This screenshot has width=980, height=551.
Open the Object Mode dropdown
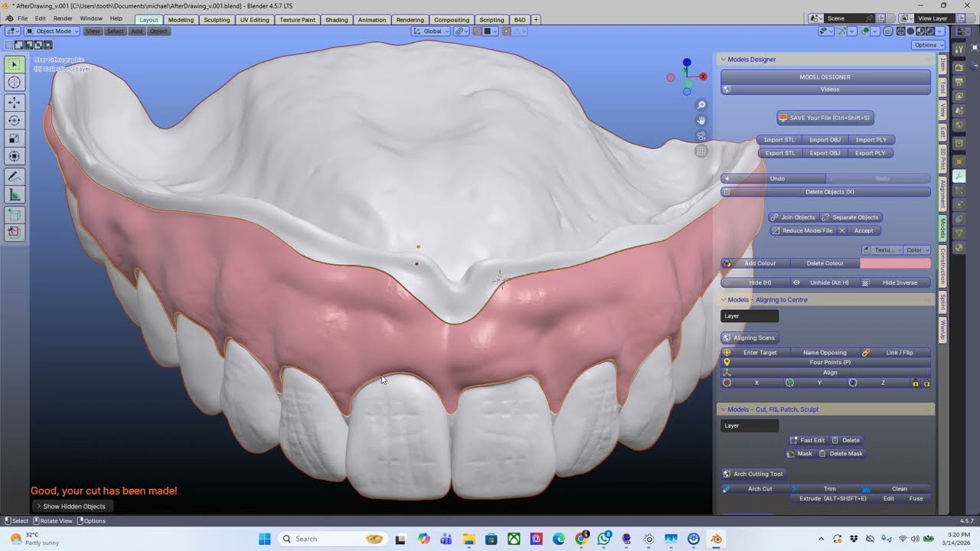51,31
